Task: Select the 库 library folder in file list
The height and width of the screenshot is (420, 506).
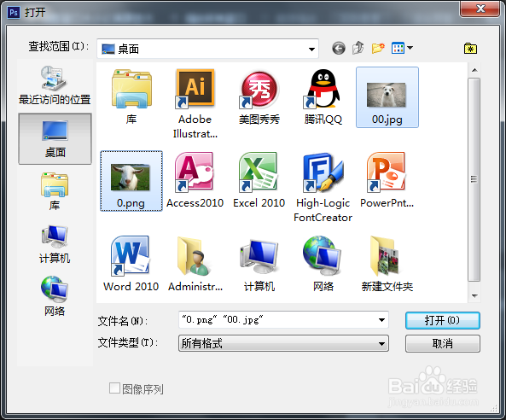Action: 131,97
